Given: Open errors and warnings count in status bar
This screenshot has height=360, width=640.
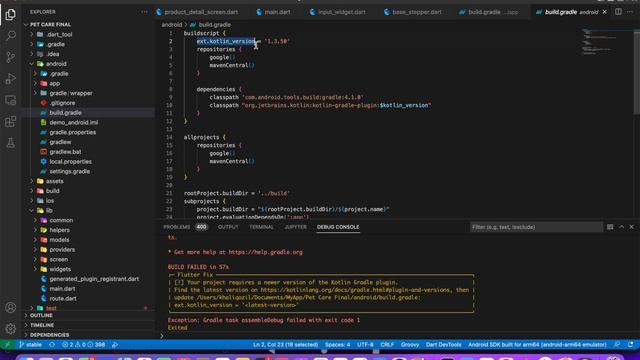Looking at the screenshot, I should point(84,344).
